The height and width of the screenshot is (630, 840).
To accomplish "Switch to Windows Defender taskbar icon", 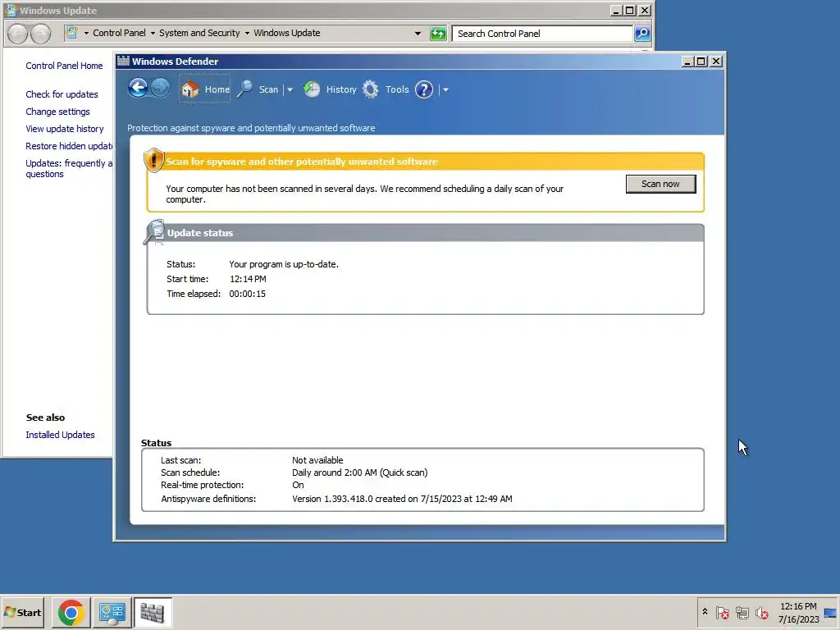I will 153,612.
